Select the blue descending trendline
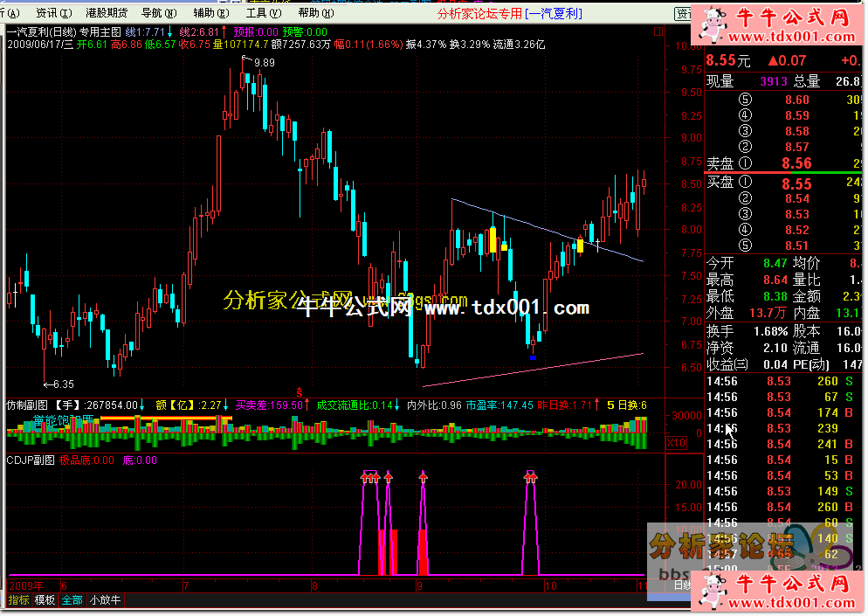868x616 pixels. (547, 230)
